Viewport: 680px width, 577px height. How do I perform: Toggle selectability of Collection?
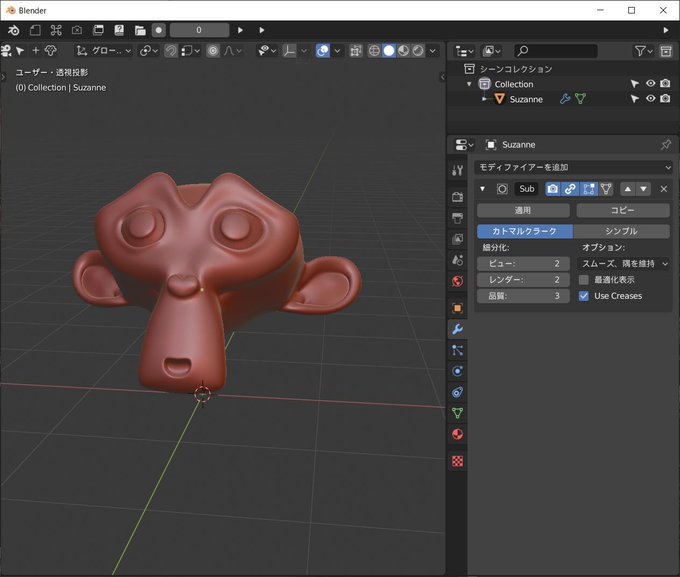[634, 84]
